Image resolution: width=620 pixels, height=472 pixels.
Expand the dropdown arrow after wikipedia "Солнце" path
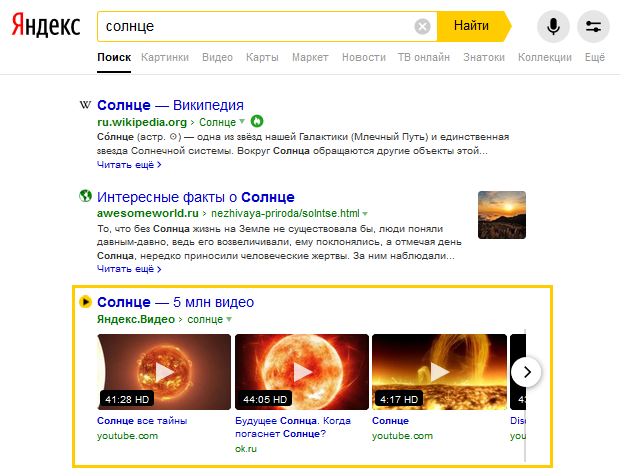pos(242,121)
